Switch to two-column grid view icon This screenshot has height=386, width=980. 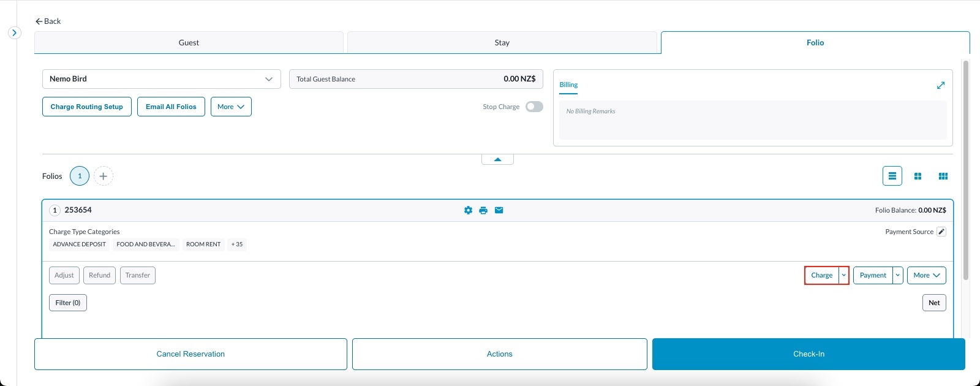pos(918,176)
